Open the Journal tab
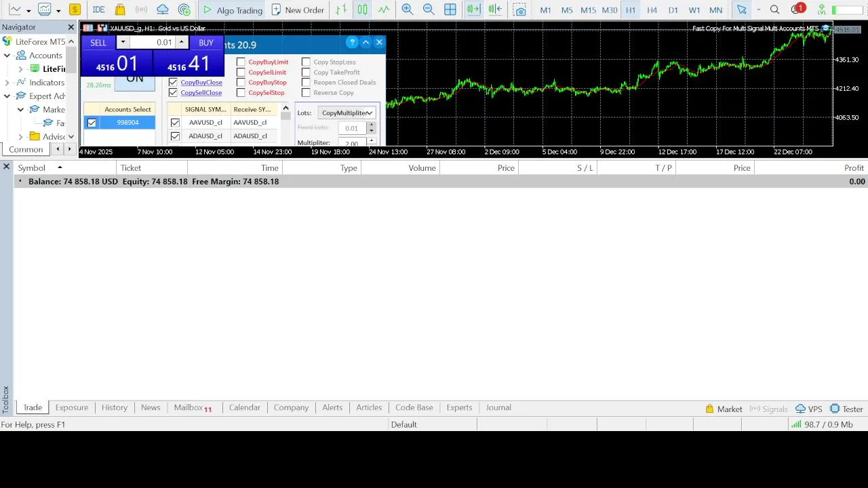This screenshot has height=488, width=868. (x=498, y=407)
